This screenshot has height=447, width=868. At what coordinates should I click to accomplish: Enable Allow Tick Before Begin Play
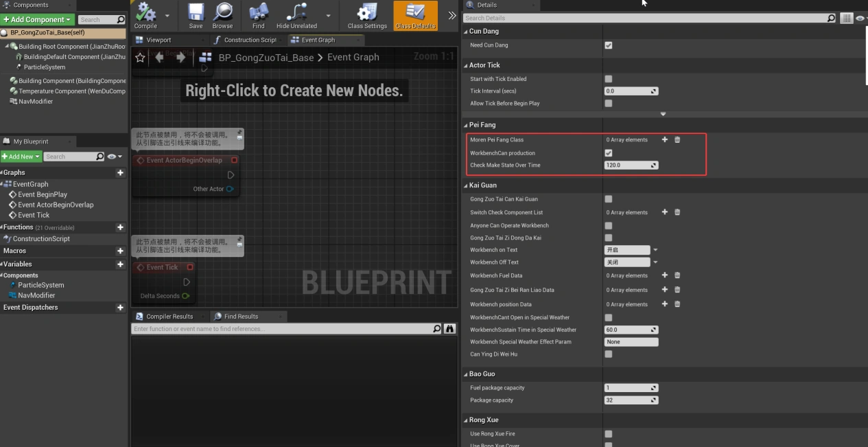coord(609,104)
